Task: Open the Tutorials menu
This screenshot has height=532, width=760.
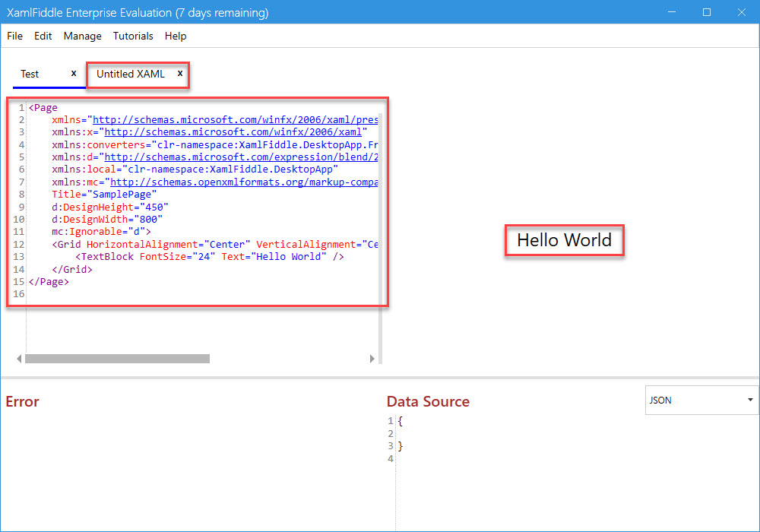Action: [133, 36]
